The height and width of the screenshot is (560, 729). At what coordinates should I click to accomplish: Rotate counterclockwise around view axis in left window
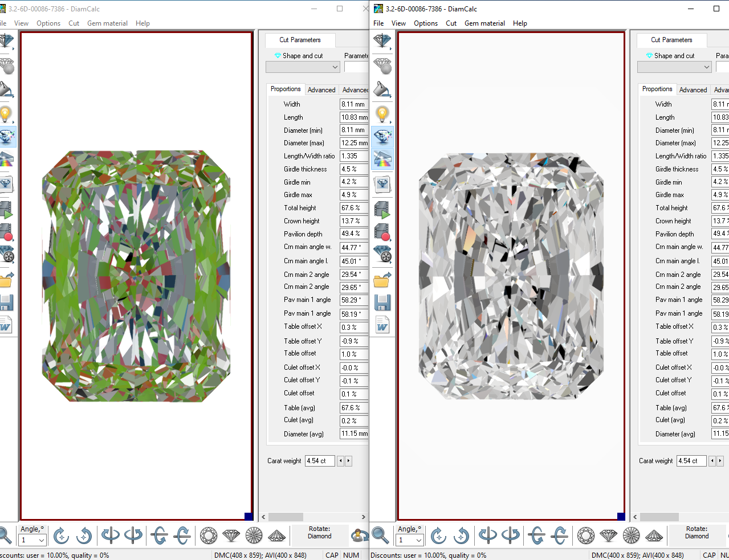[x=84, y=536]
